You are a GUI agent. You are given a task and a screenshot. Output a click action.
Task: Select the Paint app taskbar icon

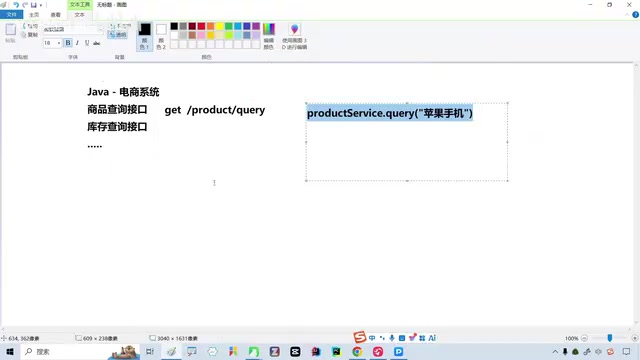point(171,351)
